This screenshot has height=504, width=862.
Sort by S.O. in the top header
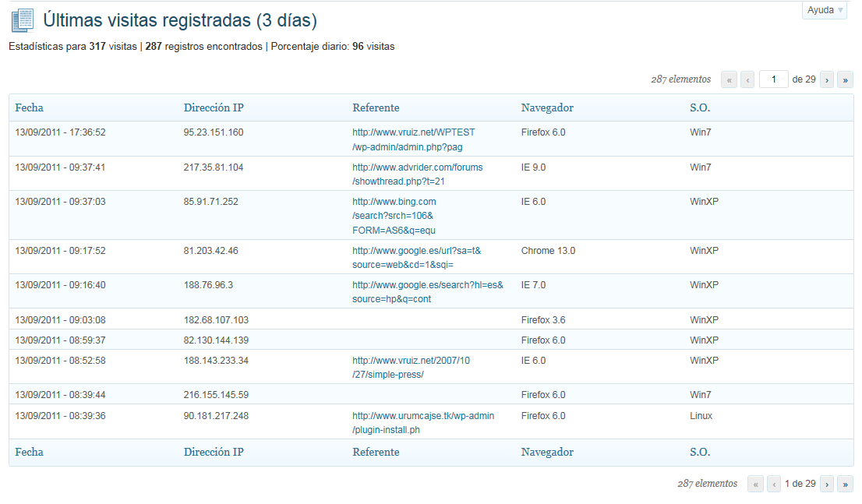click(x=700, y=107)
